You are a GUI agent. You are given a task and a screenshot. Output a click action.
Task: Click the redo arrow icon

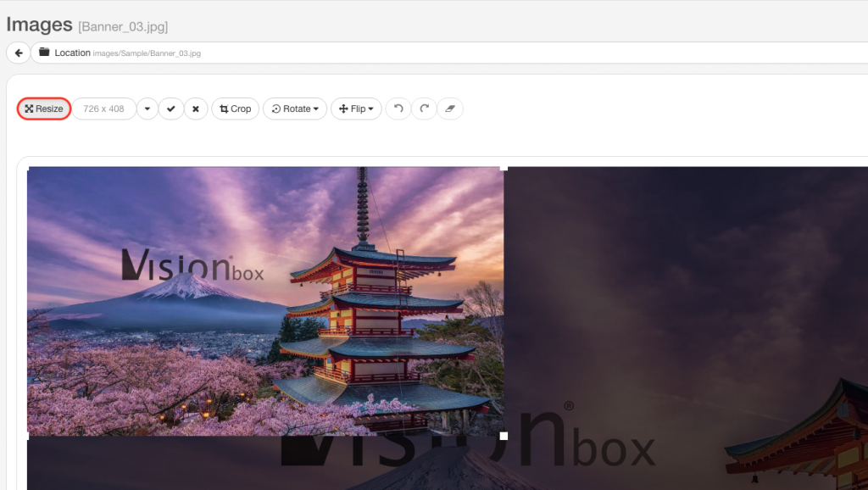pos(424,109)
